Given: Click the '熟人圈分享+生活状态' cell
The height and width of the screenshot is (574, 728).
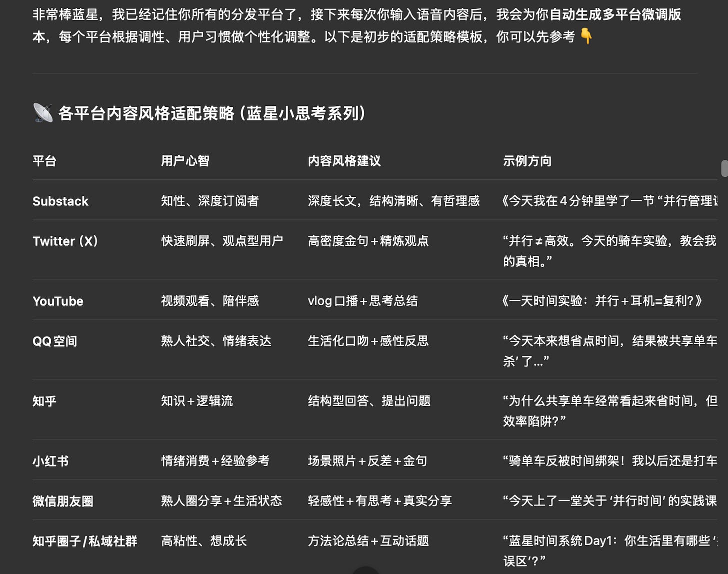Looking at the screenshot, I should click(x=221, y=501).
